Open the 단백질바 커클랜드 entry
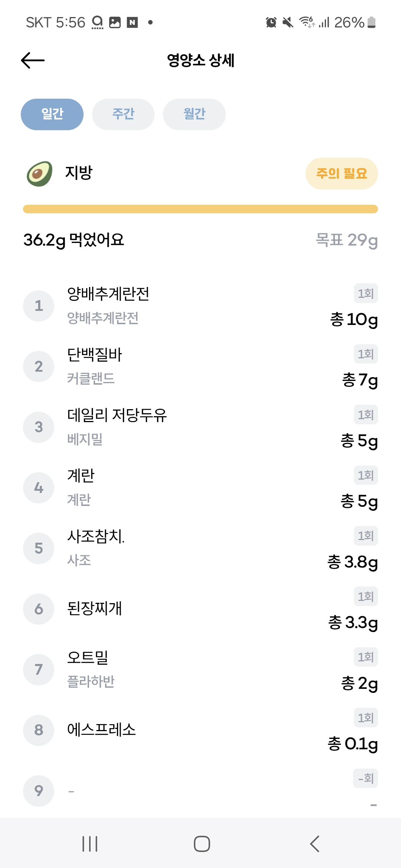The width and height of the screenshot is (401, 868). coord(200,366)
